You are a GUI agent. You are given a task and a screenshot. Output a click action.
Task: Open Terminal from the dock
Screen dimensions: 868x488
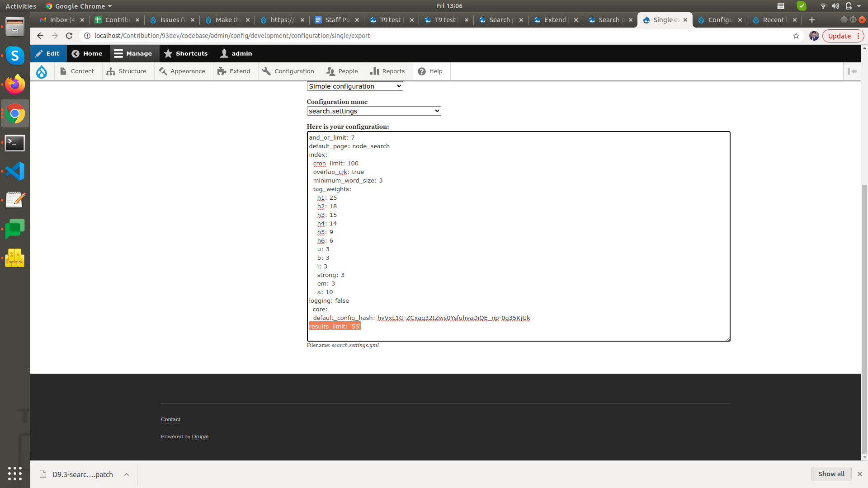(15, 143)
